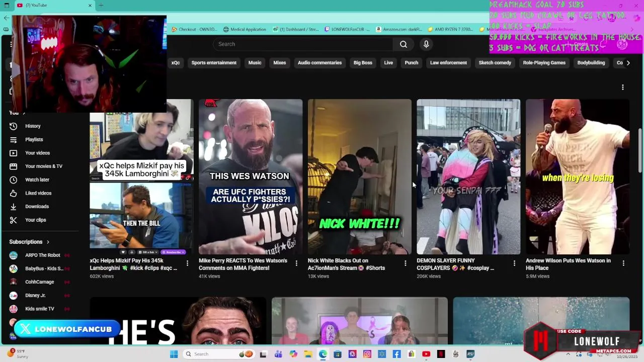Open the Amazon.com bookmark

(399, 29)
